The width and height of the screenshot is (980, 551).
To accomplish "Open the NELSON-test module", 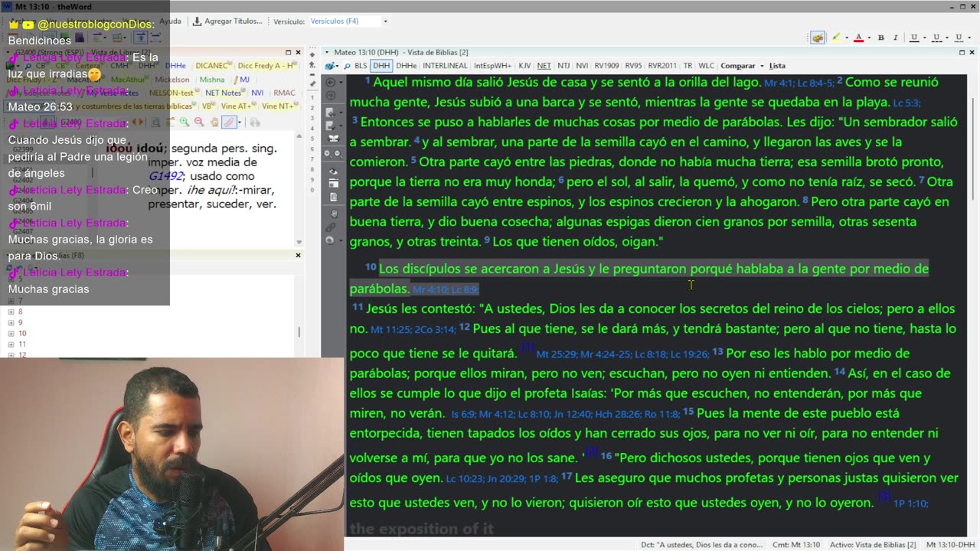I will tap(174, 93).
